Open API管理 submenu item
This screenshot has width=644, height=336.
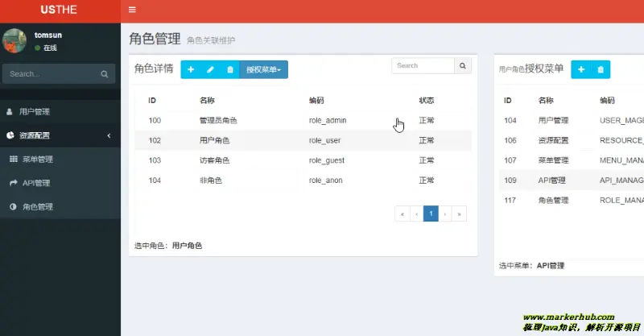60,183
